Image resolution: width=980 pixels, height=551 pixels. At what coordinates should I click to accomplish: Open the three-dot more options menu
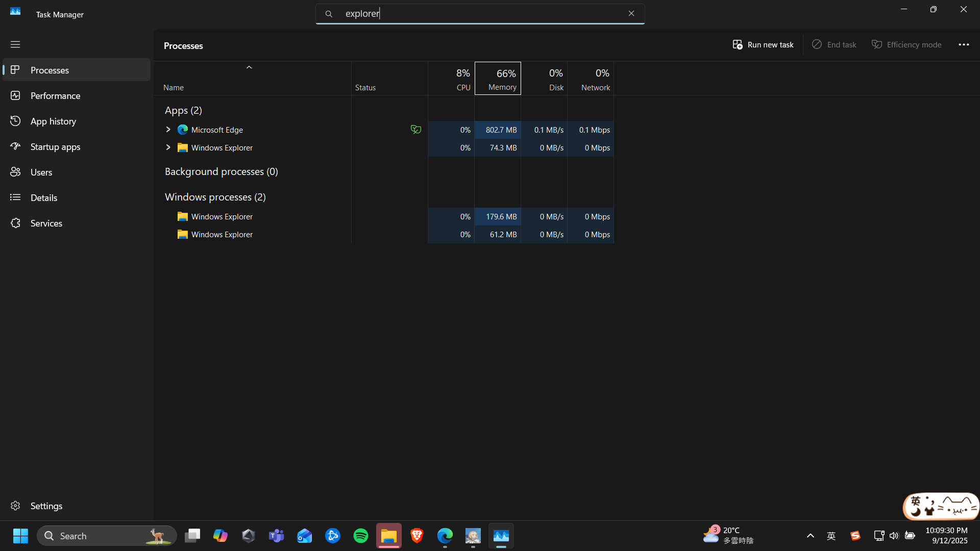tap(964, 45)
